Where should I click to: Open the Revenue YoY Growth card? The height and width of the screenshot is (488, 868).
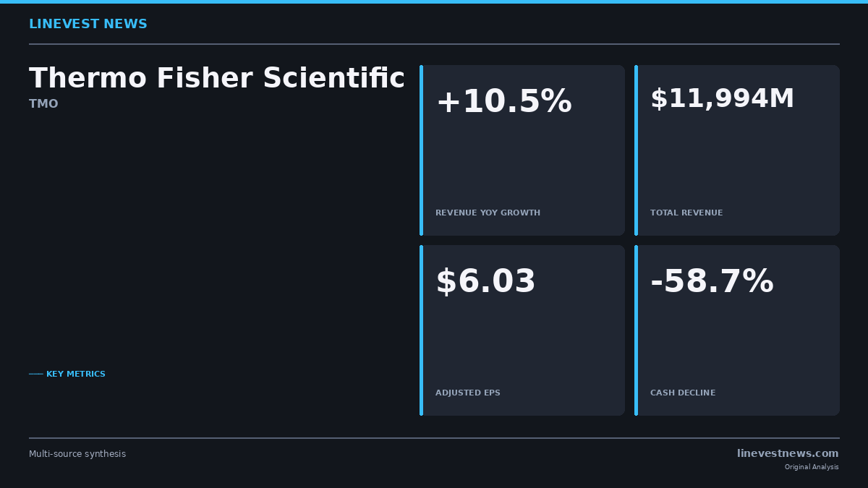pos(522,150)
